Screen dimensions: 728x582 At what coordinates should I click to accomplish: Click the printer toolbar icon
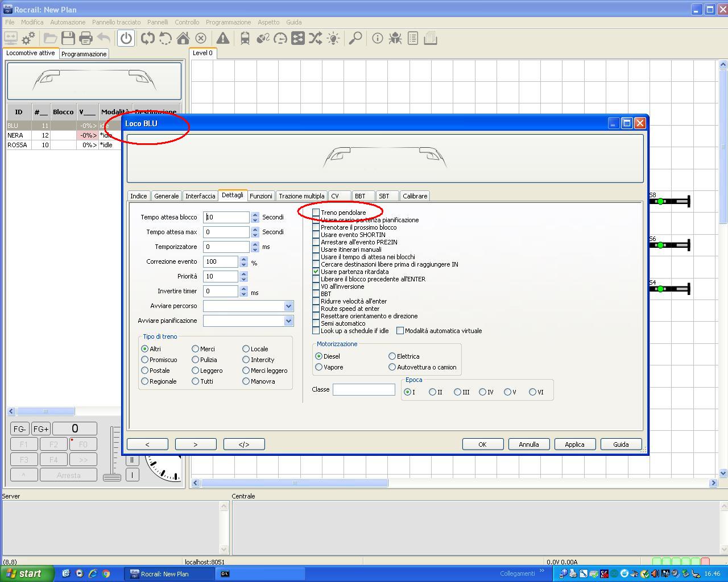[x=85, y=38]
